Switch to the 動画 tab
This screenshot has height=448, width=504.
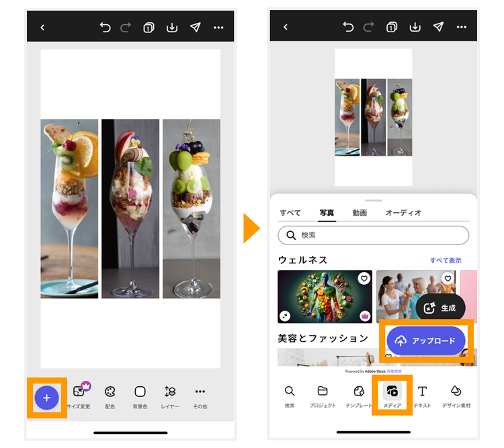point(360,213)
